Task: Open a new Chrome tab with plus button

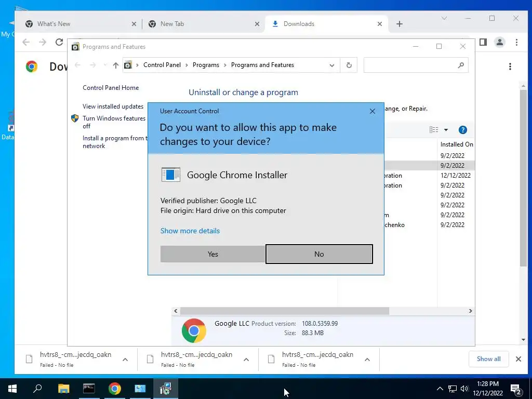Action: 400,24
